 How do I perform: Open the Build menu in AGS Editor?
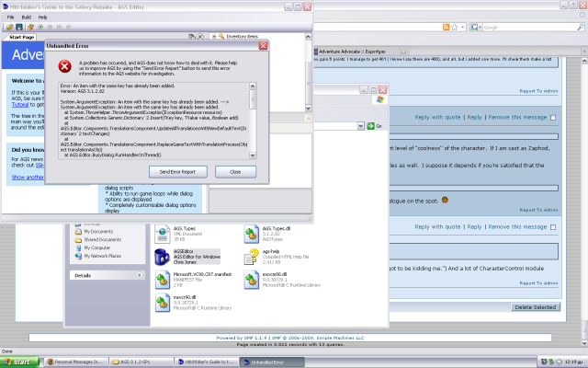tap(27, 17)
